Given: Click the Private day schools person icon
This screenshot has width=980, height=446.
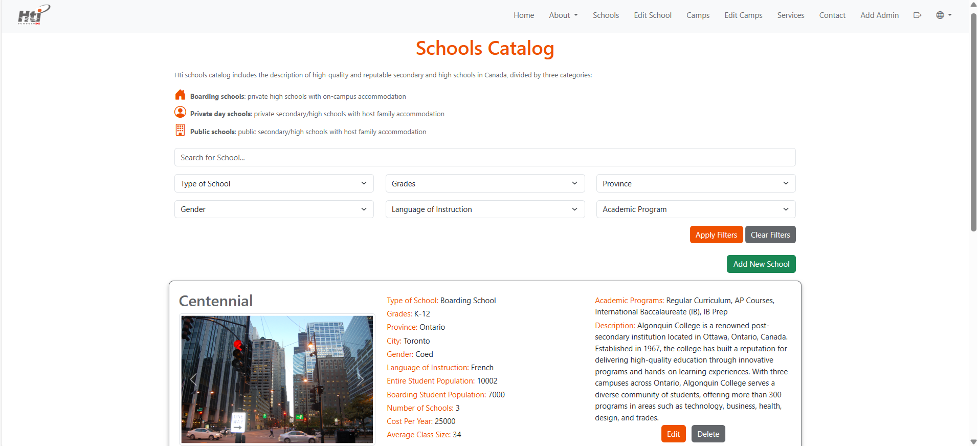Looking at the screenshot, I should [180, 112].
